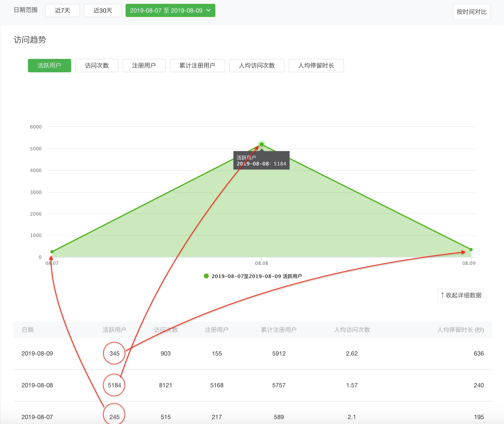Switch to the 人均访问次数 metric tab

[x=257, y=65]
